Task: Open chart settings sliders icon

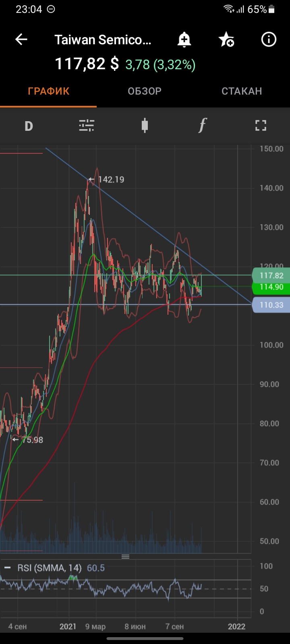Action: pyautogui.click(x=87, y=126)
